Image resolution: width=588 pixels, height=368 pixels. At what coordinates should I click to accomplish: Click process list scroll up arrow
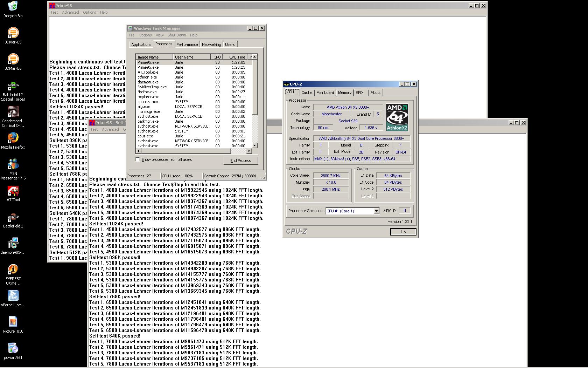255,57
